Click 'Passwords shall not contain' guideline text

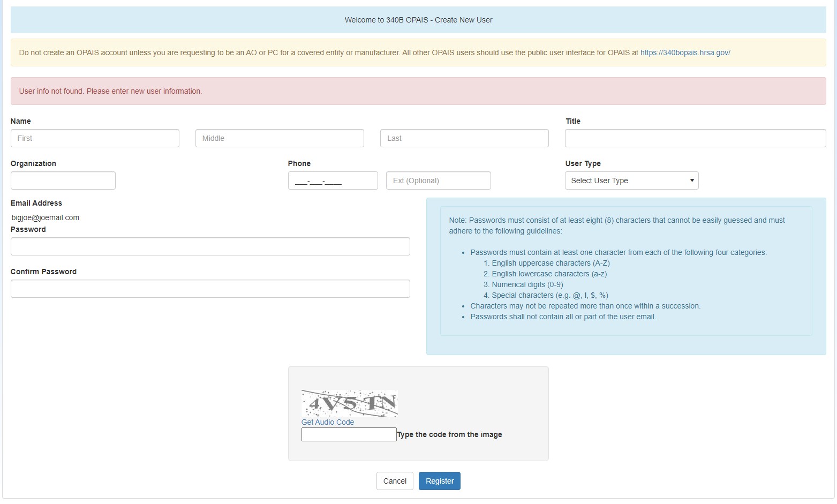(x=563, y=317)
